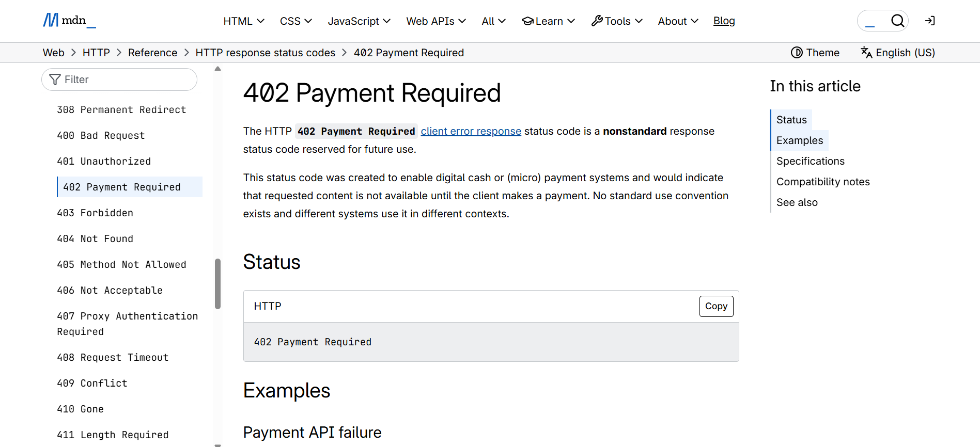Open 404 Not Found in sidebar

[x=95, y=238]
